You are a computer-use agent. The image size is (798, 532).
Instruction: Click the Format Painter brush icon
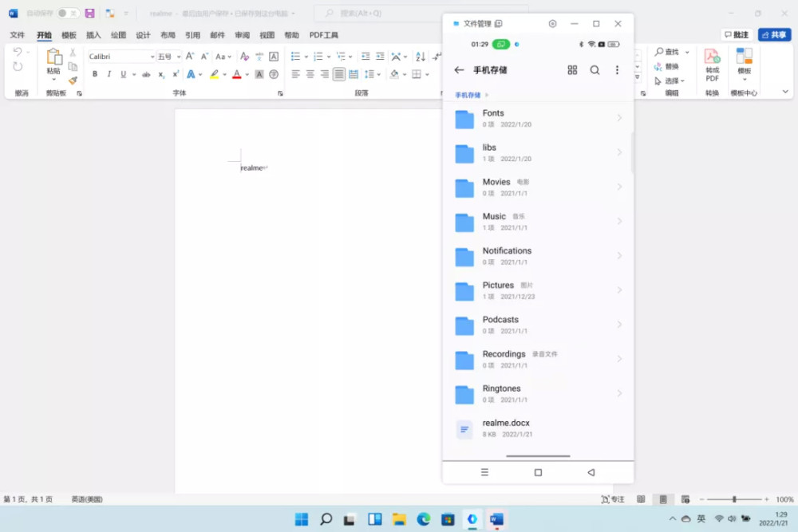[x=73, y=80]
